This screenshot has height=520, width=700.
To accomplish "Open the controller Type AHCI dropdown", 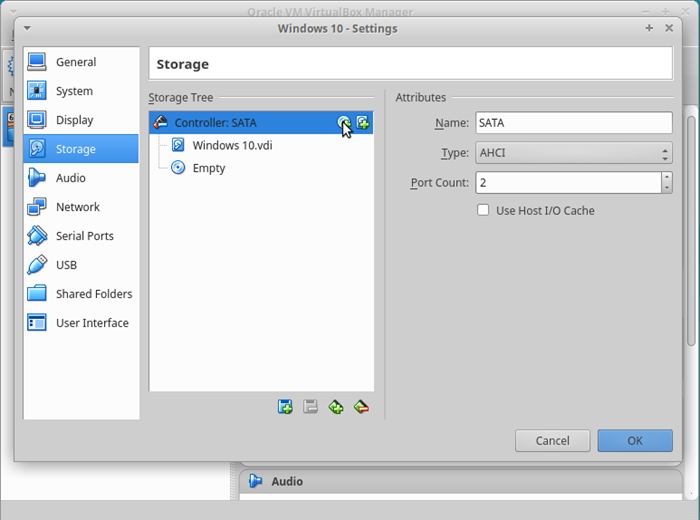I will pyautogui.click(x=574, y=153).
